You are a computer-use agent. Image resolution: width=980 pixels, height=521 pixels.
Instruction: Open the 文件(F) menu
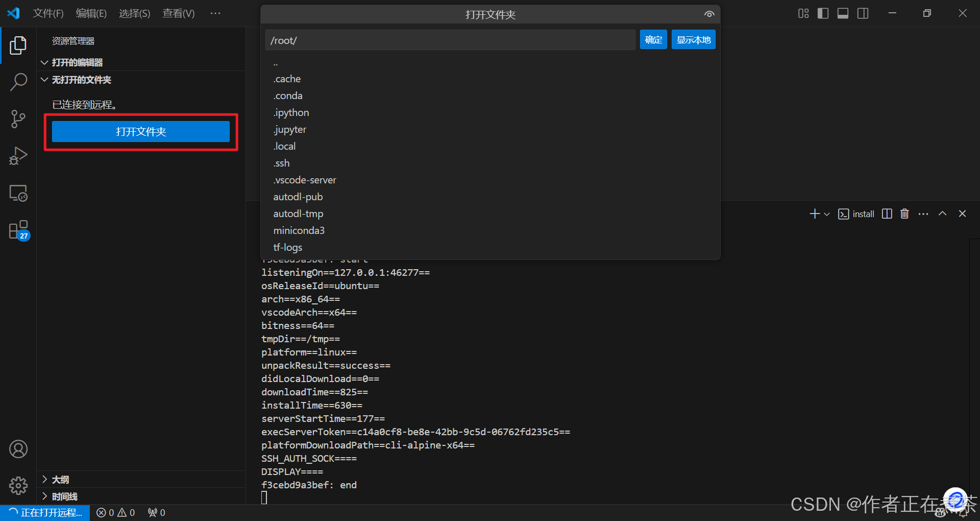(48, 13)
